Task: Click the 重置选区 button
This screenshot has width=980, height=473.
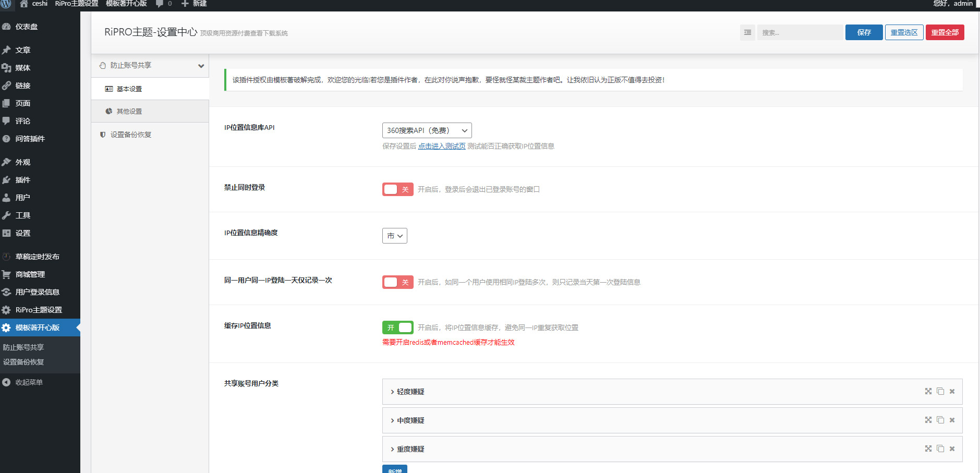Action: [x=904, y=32]
